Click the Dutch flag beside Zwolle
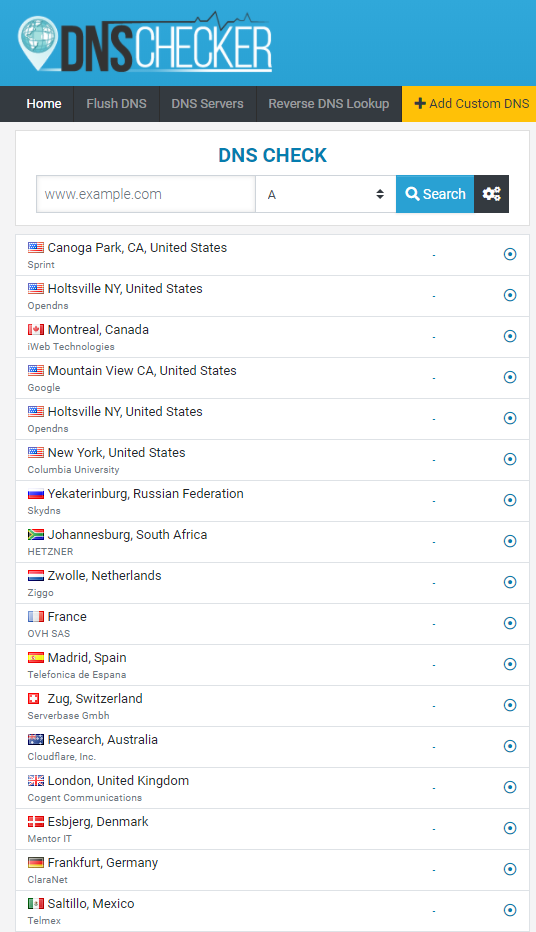Image resolution: width=536 pixels, height=932 pixels. click(x=36, y=575)
